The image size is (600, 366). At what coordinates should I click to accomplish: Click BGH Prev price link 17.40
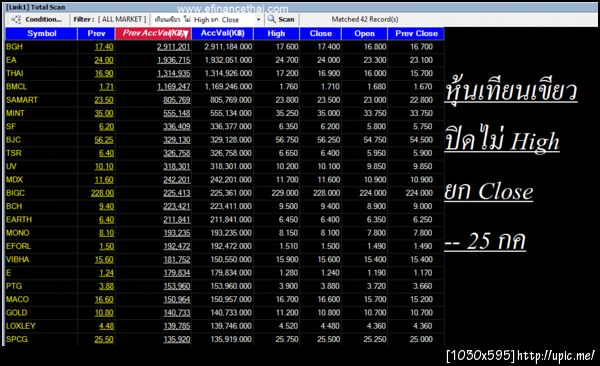104,47
